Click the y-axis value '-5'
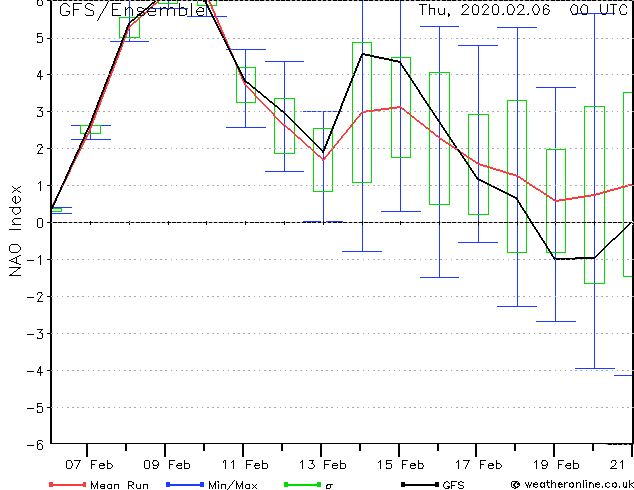This screenshot has width=634, height=490. pyautogui.click(x=35, y=408)
